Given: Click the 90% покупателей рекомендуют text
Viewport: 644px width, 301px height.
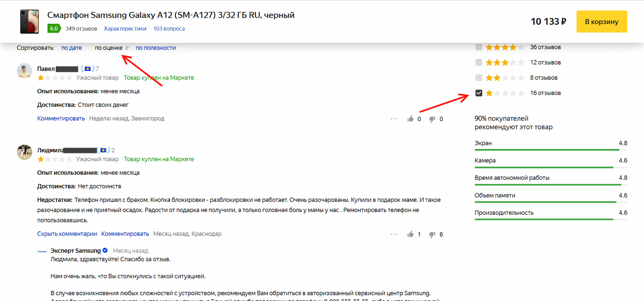Looking at the screenshot, I should [x=514, y=122].
